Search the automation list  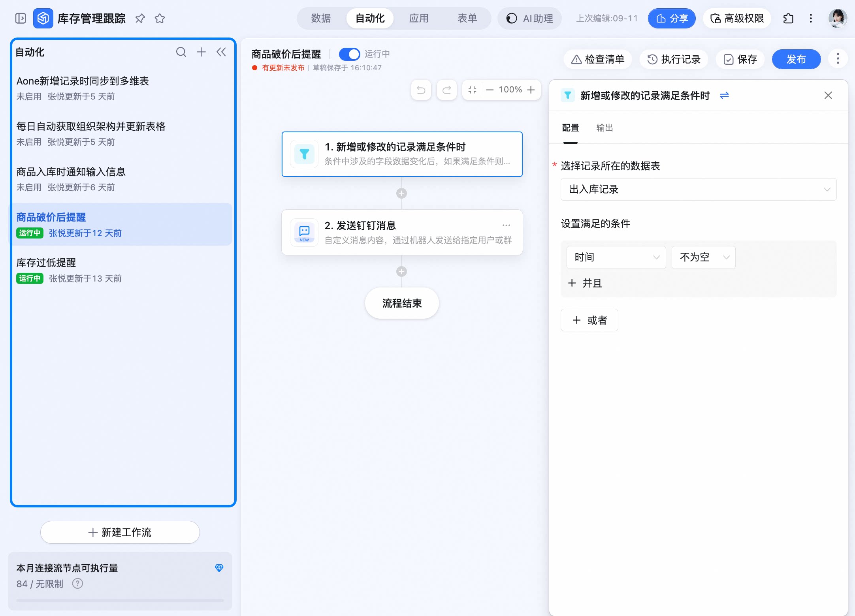pos(181,52)
